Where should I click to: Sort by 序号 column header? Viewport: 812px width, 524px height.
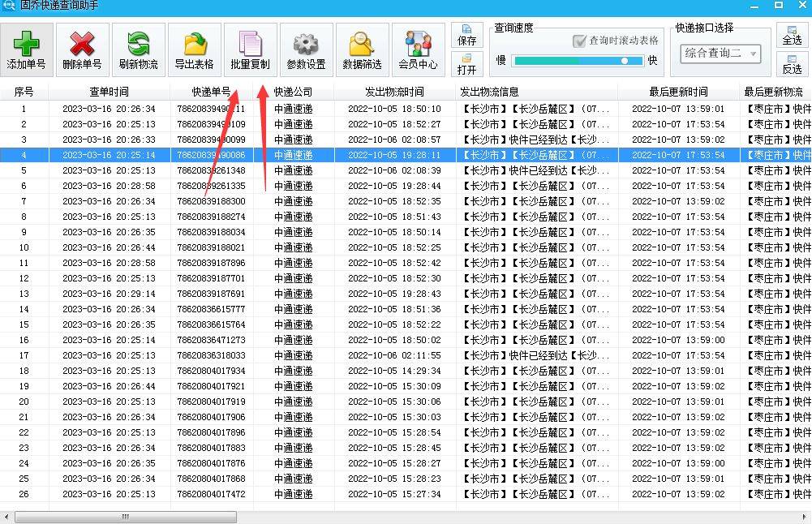pos(24,92)
